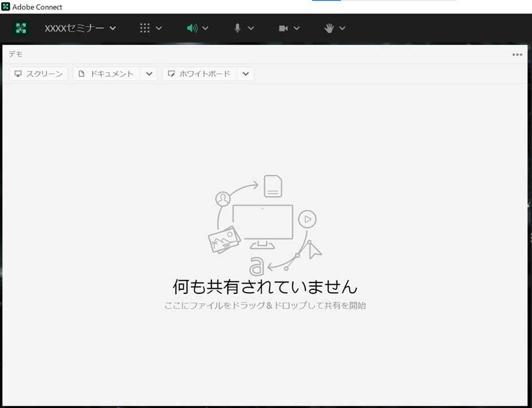
Task: Toggle the webcam camera icon
Action: click(283, 28)
